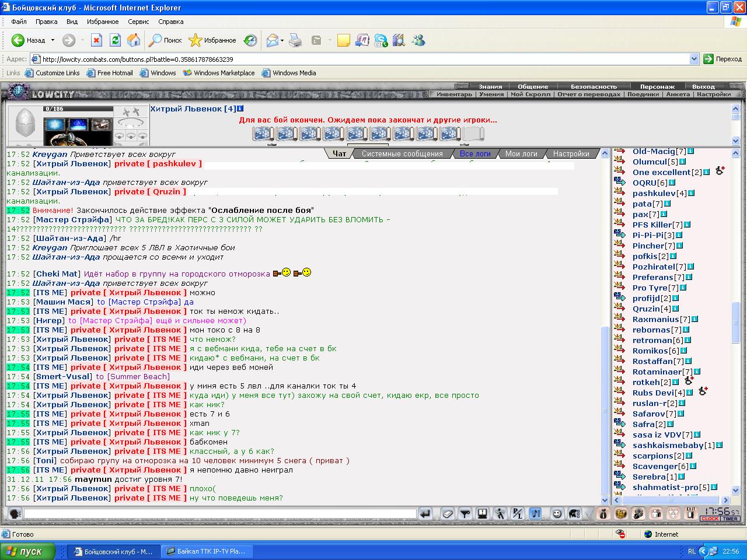Image resolution: width=747 pixels, height=560 pixels.
Task: Open the Инвентарь section
Action: (x=454, y=94)
